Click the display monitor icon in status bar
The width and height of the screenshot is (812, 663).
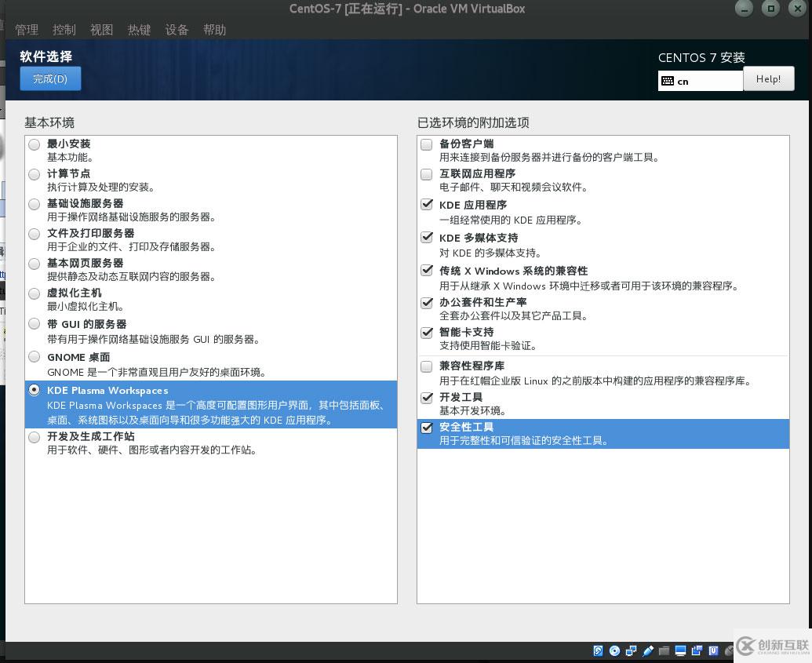pos(680,651)
